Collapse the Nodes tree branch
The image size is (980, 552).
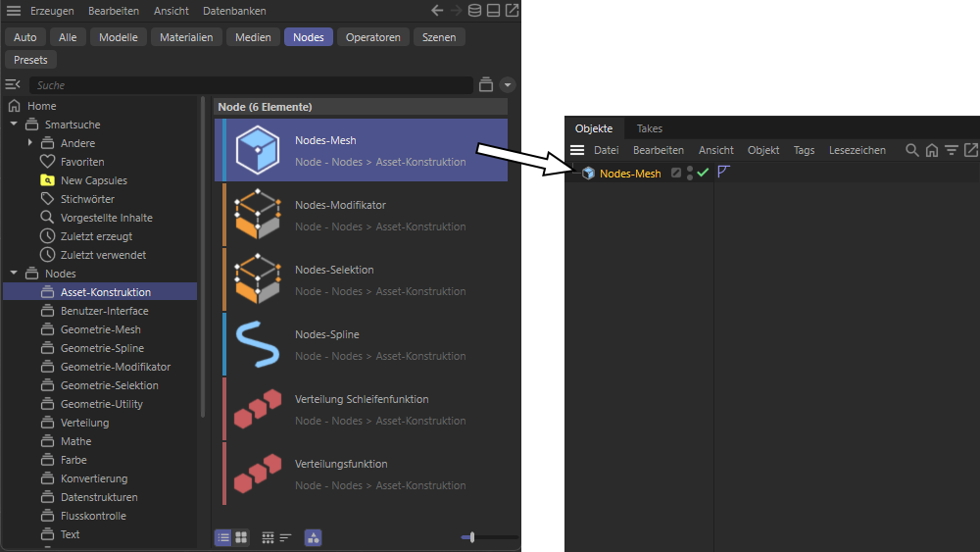tap(14, 274)
